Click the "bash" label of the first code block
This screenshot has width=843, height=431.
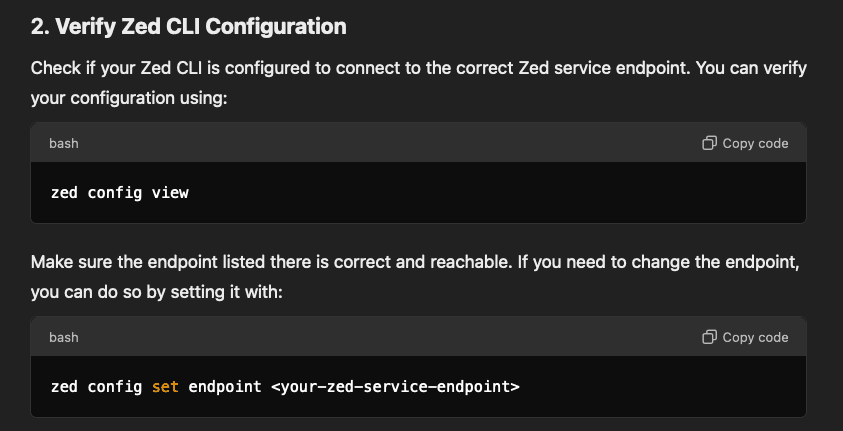[64, 143]
